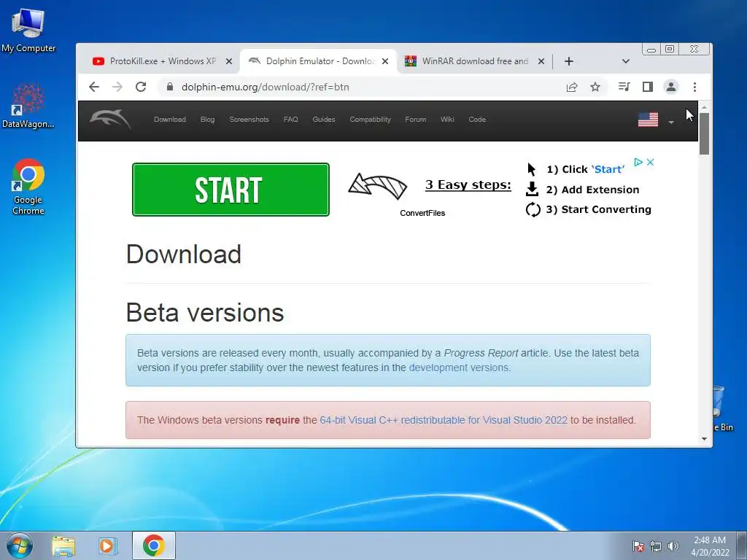Image resolution: width=747 pixels, height=560 pixels.
Task: Follow the development versions link
Action: (x=458, y=367)
